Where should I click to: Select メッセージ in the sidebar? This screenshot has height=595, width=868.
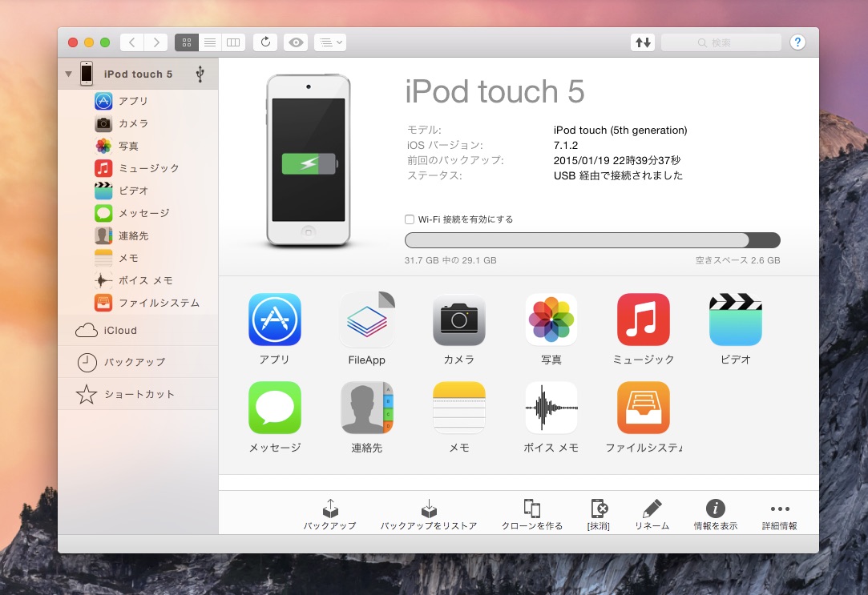(139, 213)
